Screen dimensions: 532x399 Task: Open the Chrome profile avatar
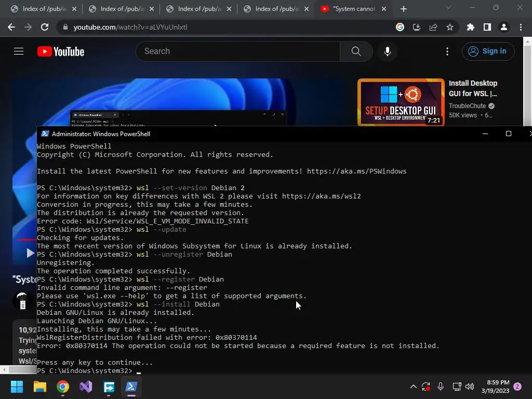point(504,27)
